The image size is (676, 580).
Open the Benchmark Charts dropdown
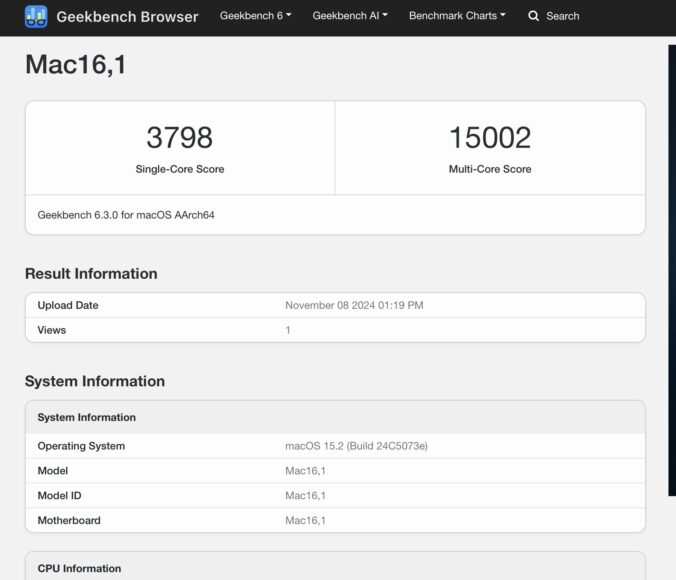coord(457,16)
